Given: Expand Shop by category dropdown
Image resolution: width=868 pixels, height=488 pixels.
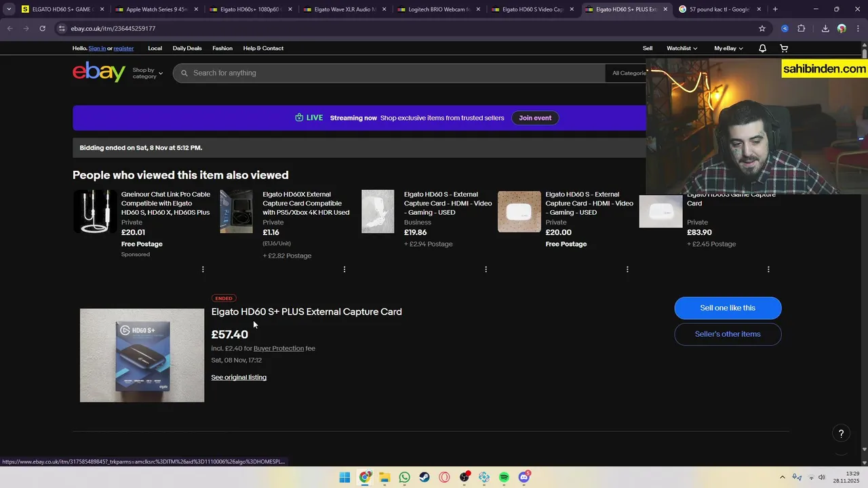Looking at the screenshot, I should [x=147, y=73].
